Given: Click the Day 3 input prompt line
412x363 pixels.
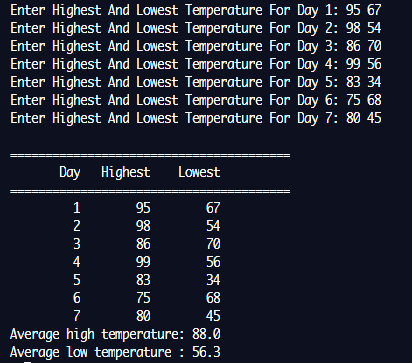Looking at the screenshot, I should [x=196, y=46].
